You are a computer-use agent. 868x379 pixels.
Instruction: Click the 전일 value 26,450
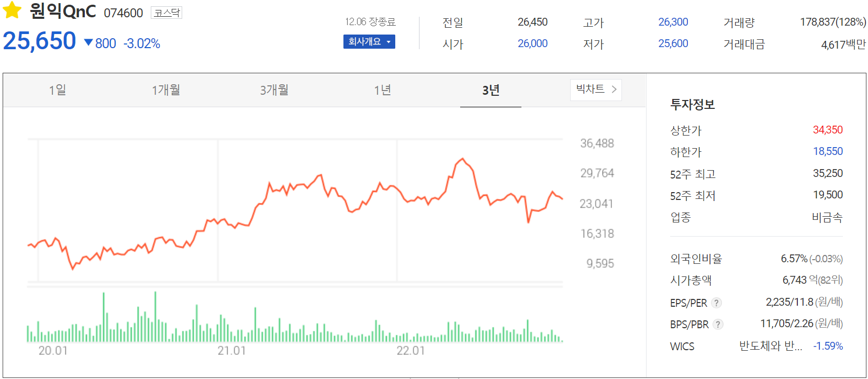[x=532, y=22]
